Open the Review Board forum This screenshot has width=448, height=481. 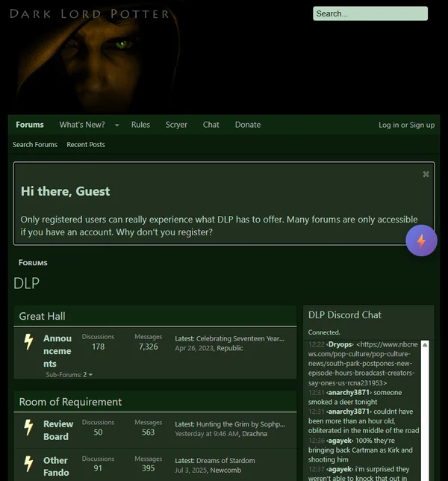[58, 430]
